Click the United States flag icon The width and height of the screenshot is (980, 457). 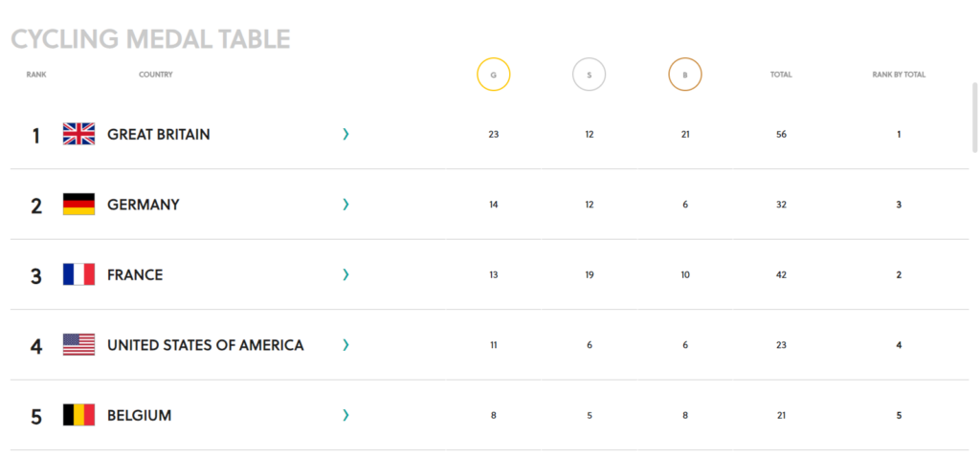(x=78, y=344)
